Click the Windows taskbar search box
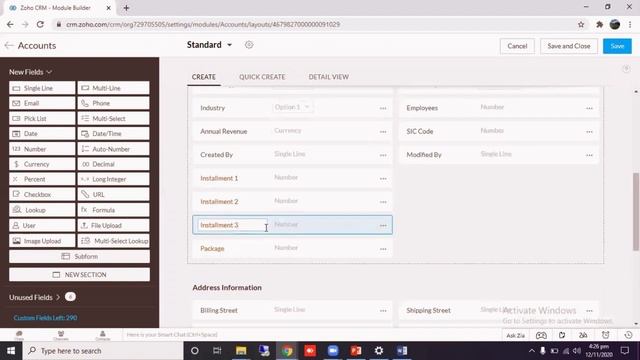The height and width of the screenshot is (360, 640). click(x=103, y=351)
